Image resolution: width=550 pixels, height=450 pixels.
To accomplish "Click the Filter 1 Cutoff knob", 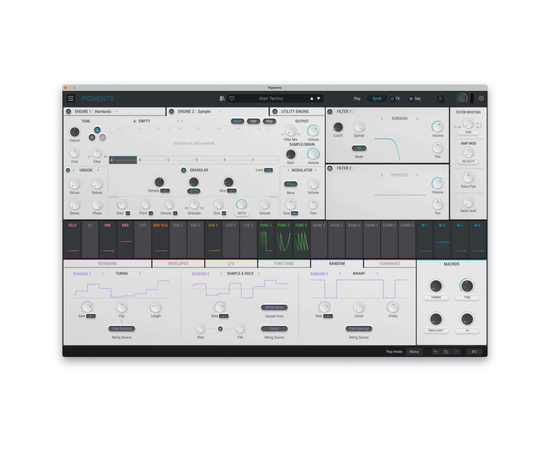I will (338, 127).
